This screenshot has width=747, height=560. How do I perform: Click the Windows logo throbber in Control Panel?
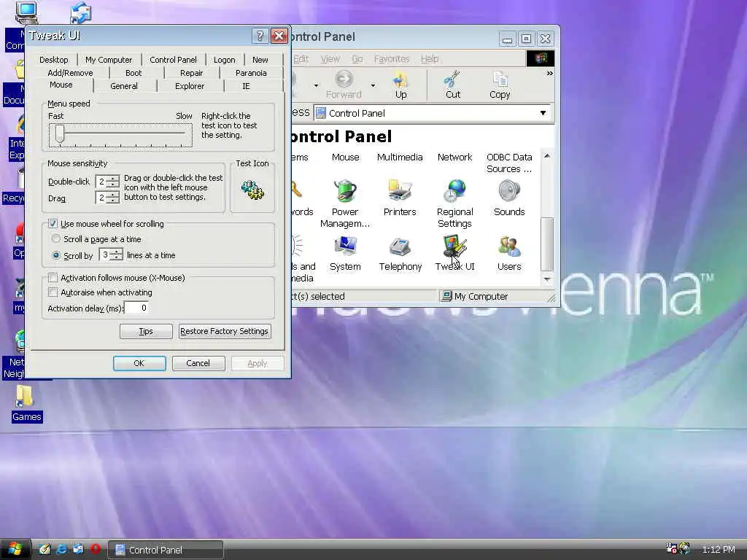click(541, 58)
